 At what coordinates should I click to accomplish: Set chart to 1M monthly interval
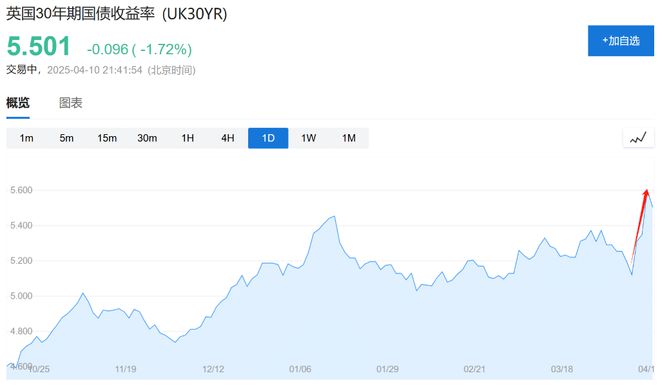click(349, 138)
